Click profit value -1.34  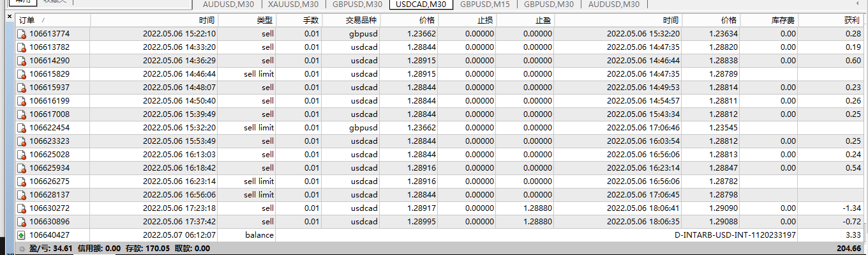coord(852,208)
